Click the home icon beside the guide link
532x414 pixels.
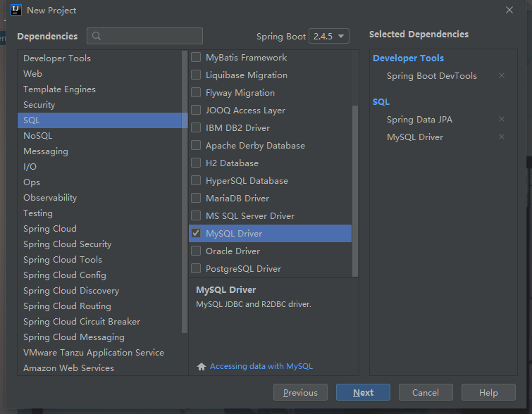pos(202,366)
